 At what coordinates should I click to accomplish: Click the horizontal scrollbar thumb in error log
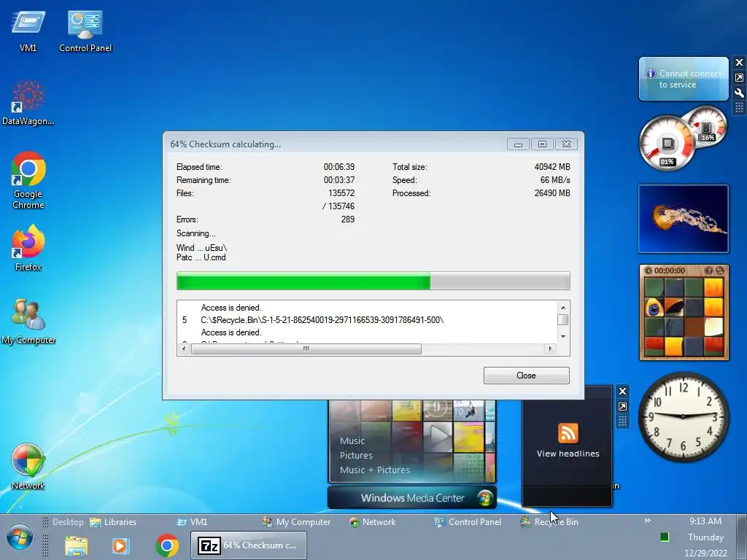point(306,349)
